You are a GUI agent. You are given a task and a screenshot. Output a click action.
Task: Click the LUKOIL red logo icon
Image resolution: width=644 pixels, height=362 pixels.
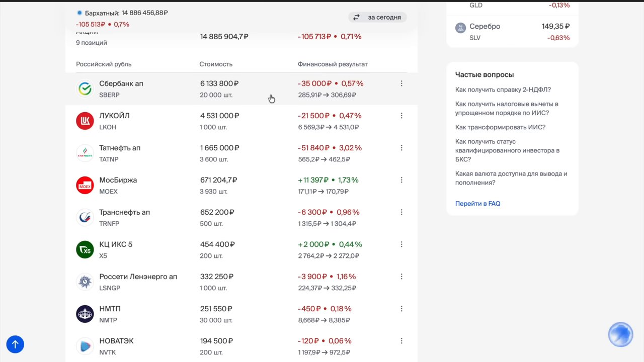pyautogui.click(x=85, y=121)
